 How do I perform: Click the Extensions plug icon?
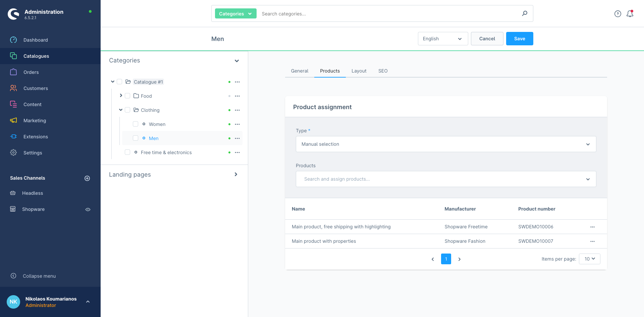click(x=13, y=137)
